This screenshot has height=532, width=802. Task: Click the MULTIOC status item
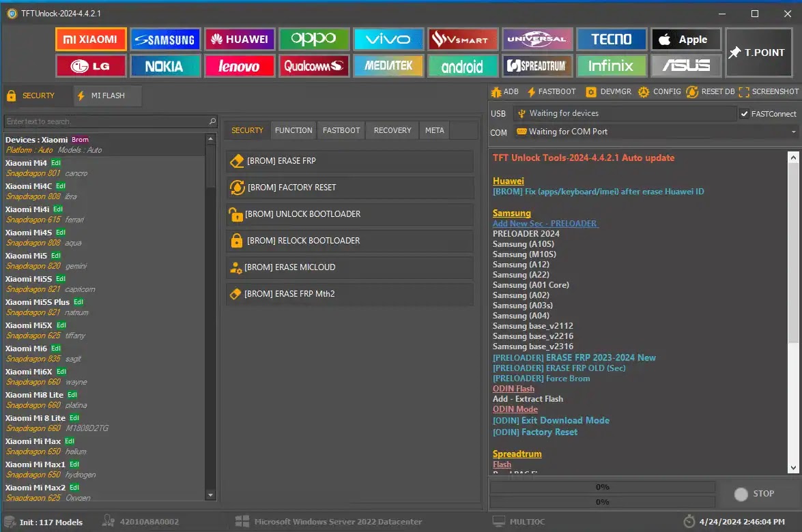coord(519,522)
